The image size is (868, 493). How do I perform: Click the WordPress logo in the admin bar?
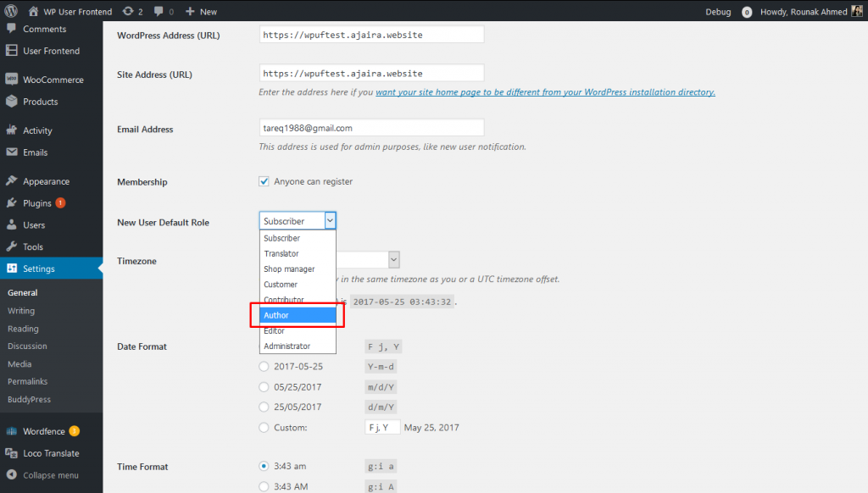(x=9, y=11)
